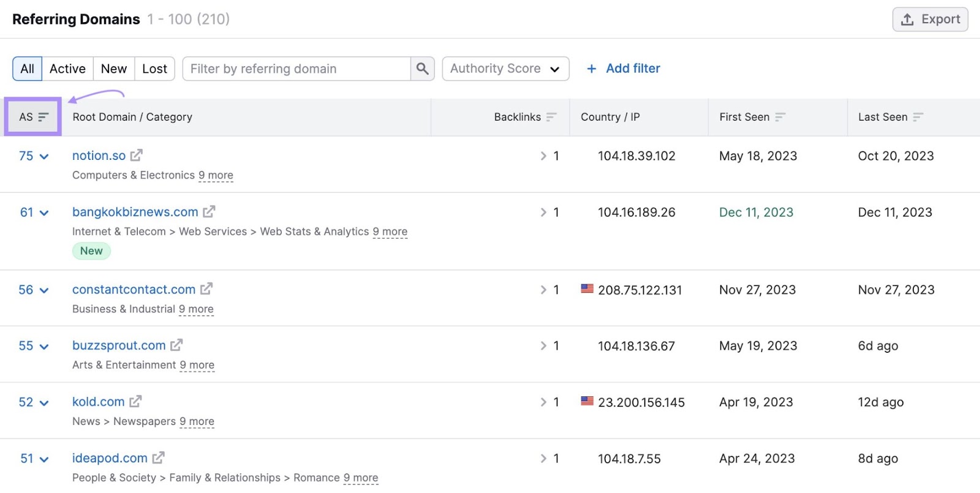Expand backlinks chevron for constantcontact.com row
The image size is (980, 493).
coord(543,290)
